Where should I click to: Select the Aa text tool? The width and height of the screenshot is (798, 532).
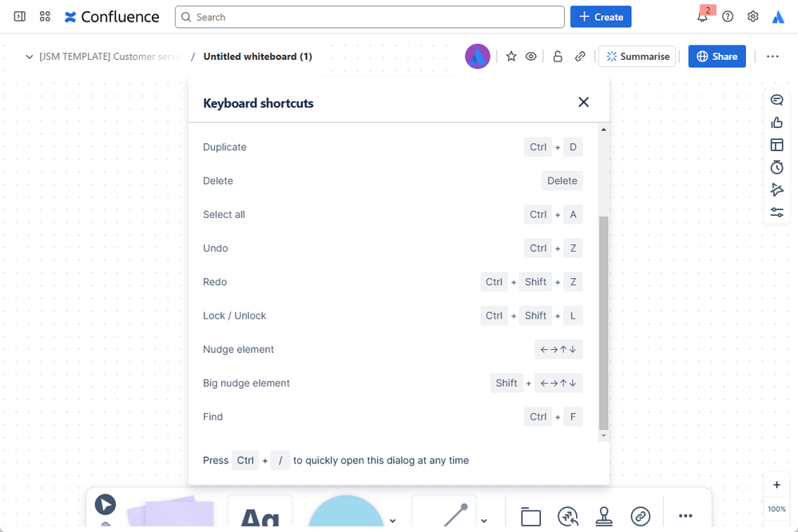click(260, 513)
